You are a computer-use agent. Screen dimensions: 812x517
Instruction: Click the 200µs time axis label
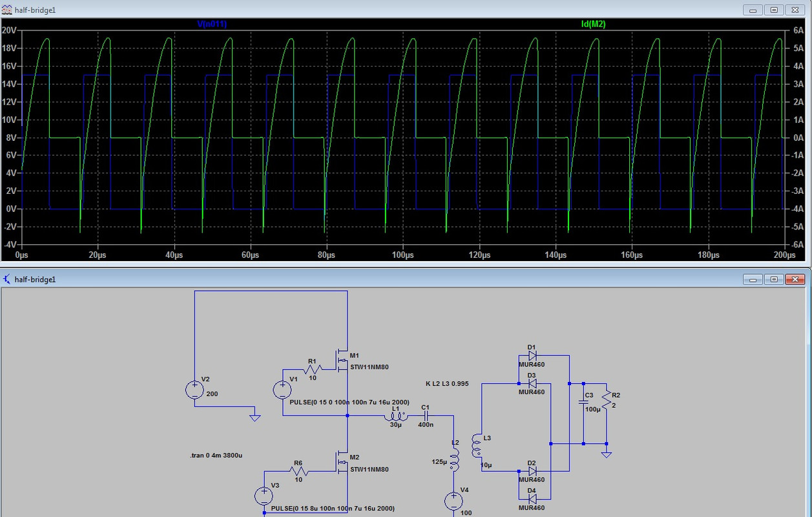784,255
